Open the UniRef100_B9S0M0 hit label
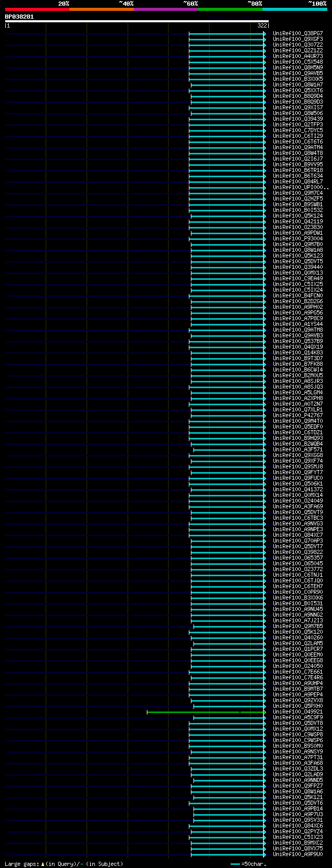Screen dimensions: 332x868 tap(298, 746)
